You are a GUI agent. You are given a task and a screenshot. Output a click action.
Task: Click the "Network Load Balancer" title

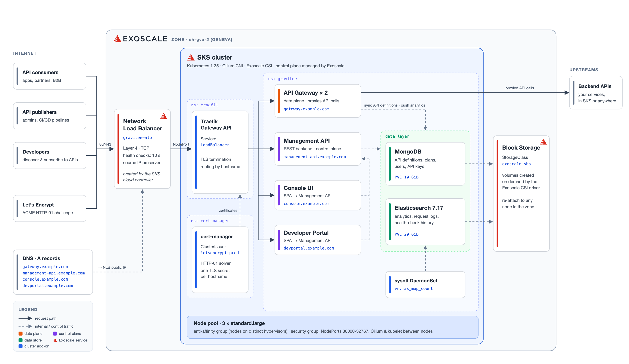(x=143, y=125)
